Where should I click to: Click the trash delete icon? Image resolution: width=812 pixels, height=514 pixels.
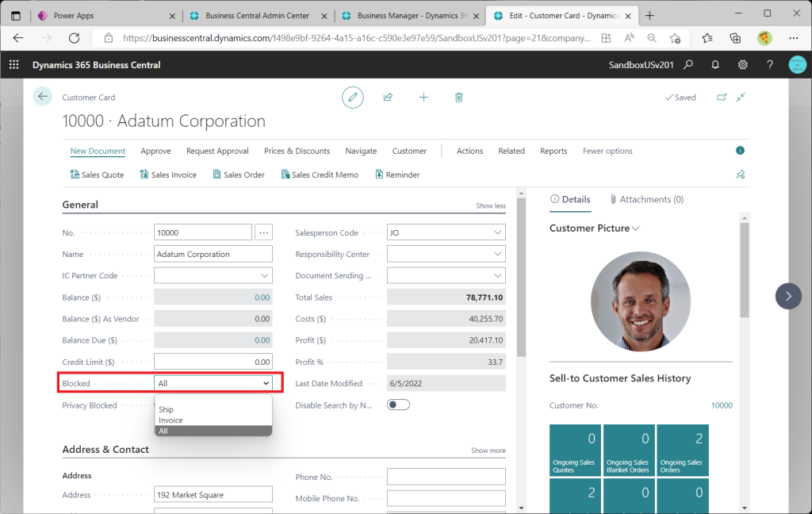459,98
